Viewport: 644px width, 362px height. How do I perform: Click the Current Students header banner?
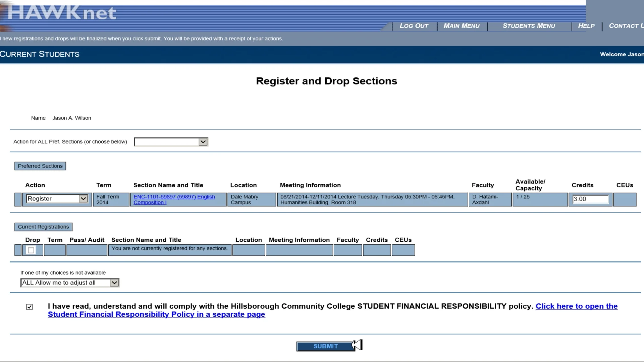(x=40, y=54)
